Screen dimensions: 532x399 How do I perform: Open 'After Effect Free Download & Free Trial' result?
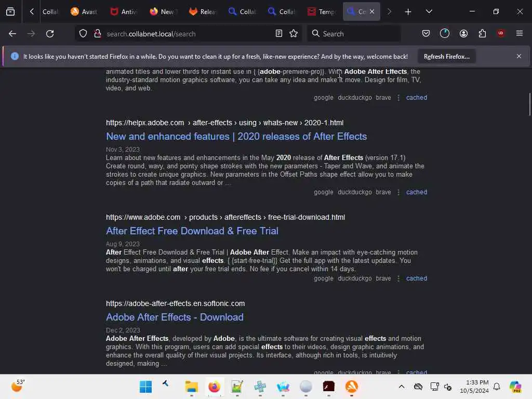pyautogui.click(x=192, y=231)
